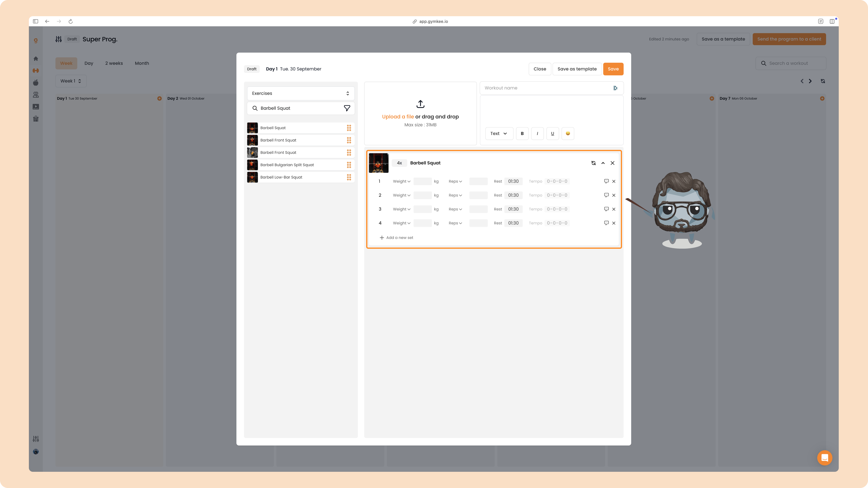This screenshot has width=868, height=488.
Task: Click the Upload a file link
Action: tap(398, 117)
